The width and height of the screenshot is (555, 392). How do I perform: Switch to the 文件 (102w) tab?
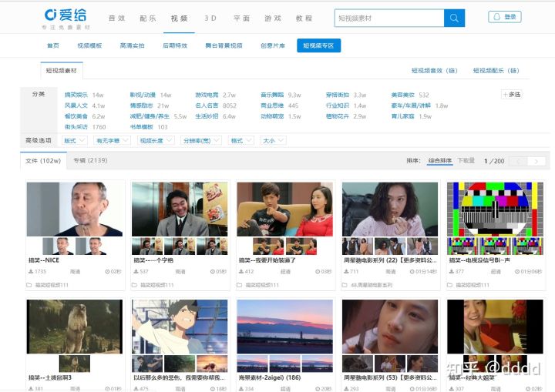(x=43, y=161)
